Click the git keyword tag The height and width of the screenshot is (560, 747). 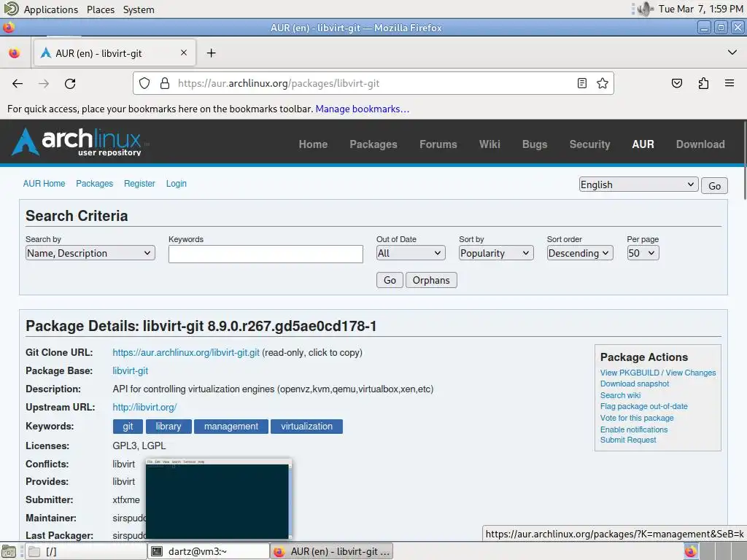[128, 427]
